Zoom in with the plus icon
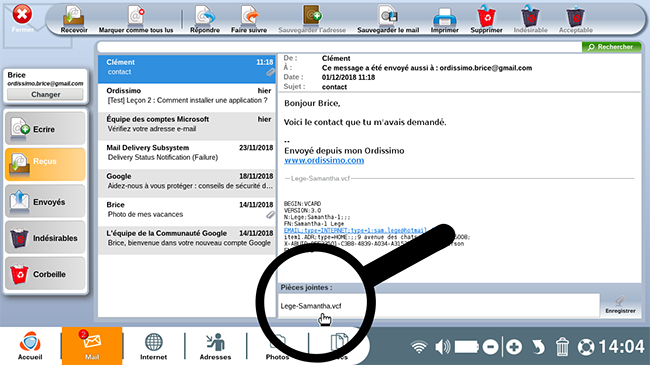The height and width of the screenshot is (365, 650). pos(514,347)
